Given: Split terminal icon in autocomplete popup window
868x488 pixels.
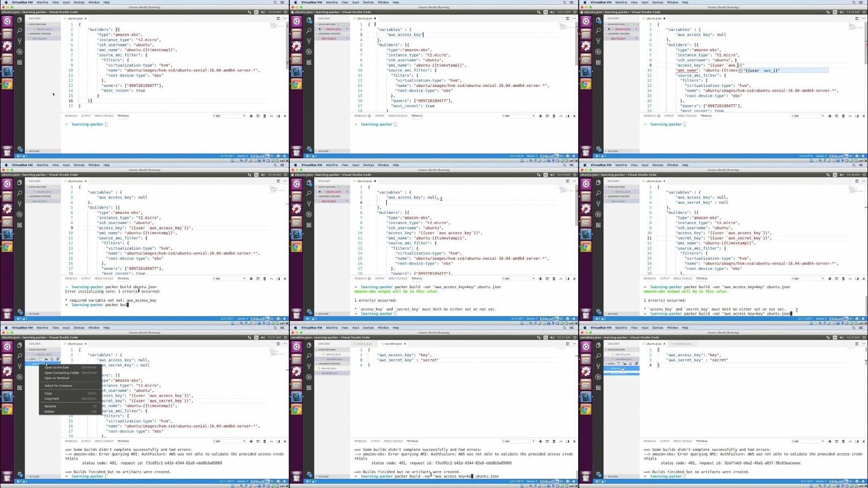Looking at the screenshot, I should pyautogui.click(x=837, y=116).
